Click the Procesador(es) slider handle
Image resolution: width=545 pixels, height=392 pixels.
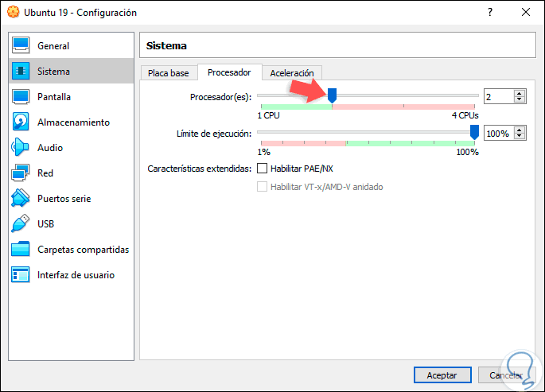tap(333, 95)
